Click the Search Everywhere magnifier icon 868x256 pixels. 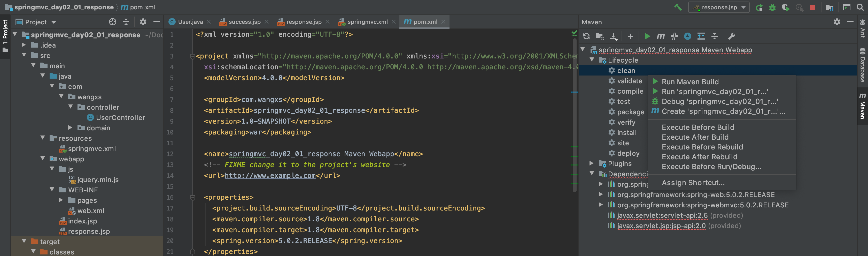860,7
